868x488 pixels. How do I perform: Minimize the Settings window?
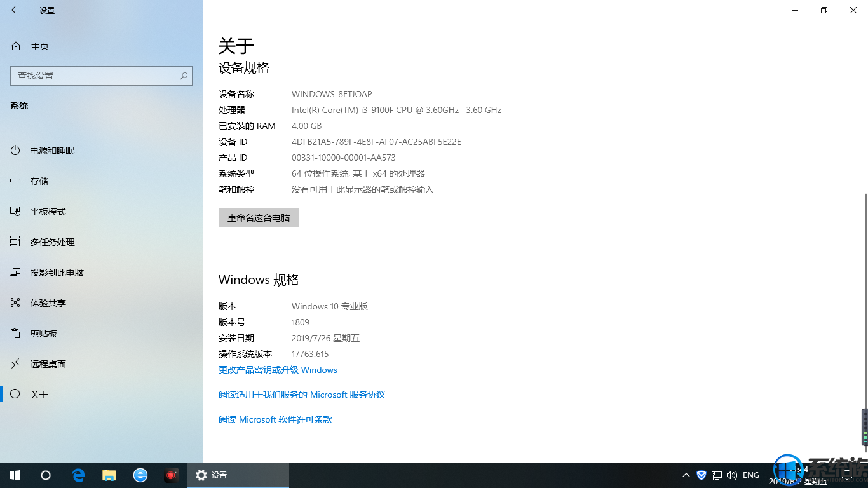point(795,10)
